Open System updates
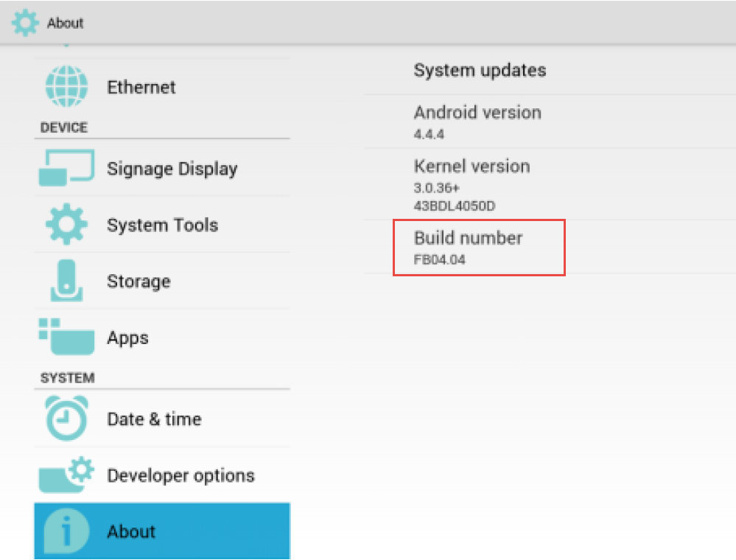736x560 pixels. click(550, 71)
